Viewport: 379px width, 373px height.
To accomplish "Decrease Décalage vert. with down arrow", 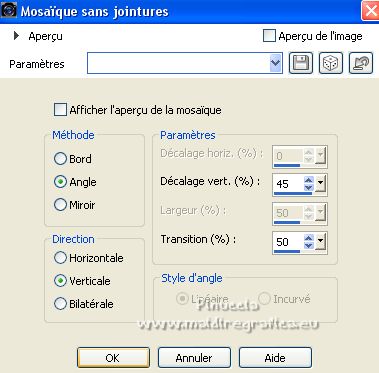I will tap(309, 188).
